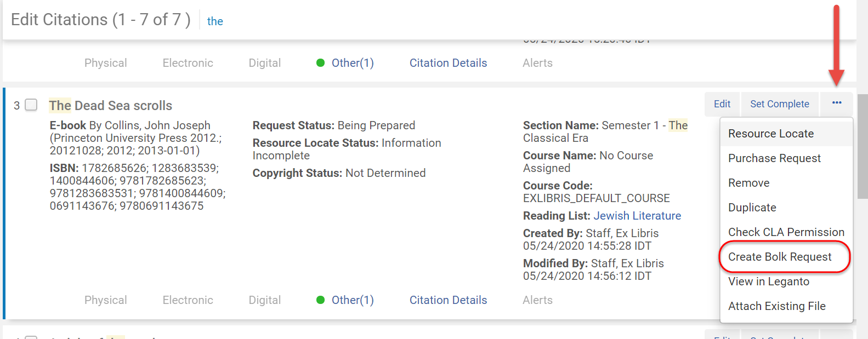Click the vertical scrollbar thumb at right edge

(x=863, y=146)
